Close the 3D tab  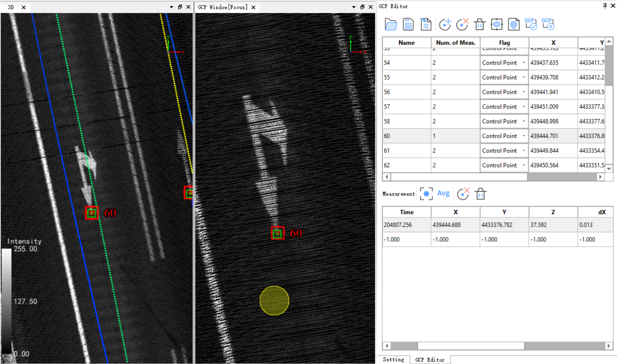pos(23,7)
